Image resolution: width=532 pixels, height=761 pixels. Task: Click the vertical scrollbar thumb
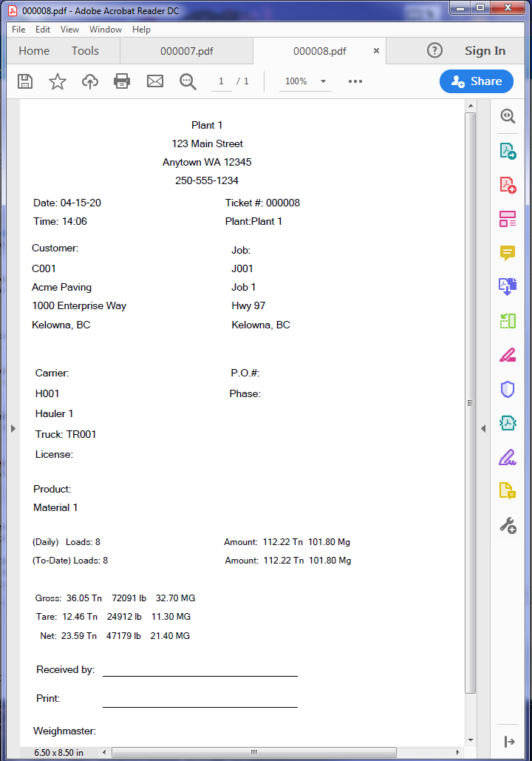point(470,403)
